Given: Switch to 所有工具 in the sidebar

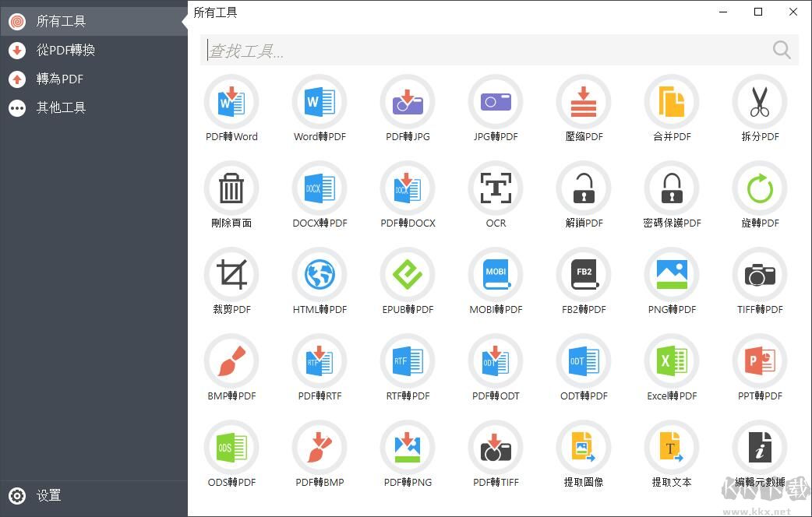Looking at the screenshot, I should tap(94, 21).
